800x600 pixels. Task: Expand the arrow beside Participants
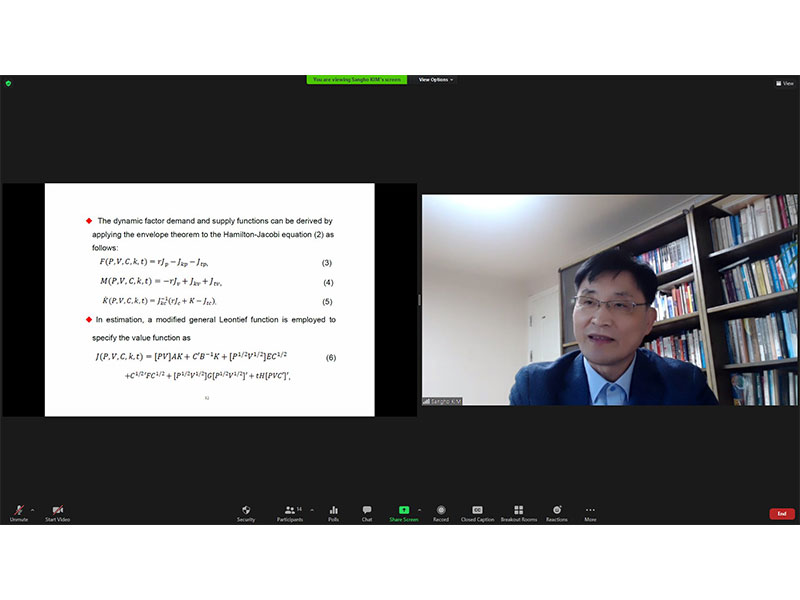coord(312,509)
